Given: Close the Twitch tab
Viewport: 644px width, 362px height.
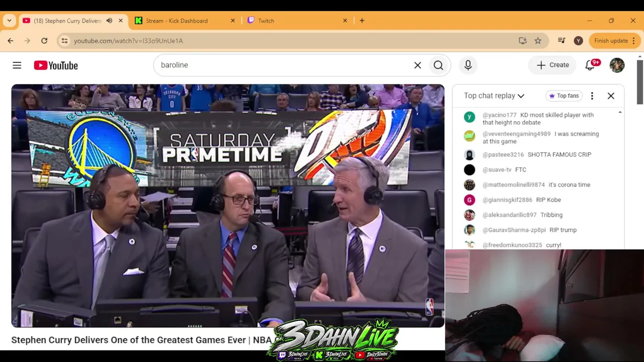Looking at the screenshot, I should tap(345, 21).
